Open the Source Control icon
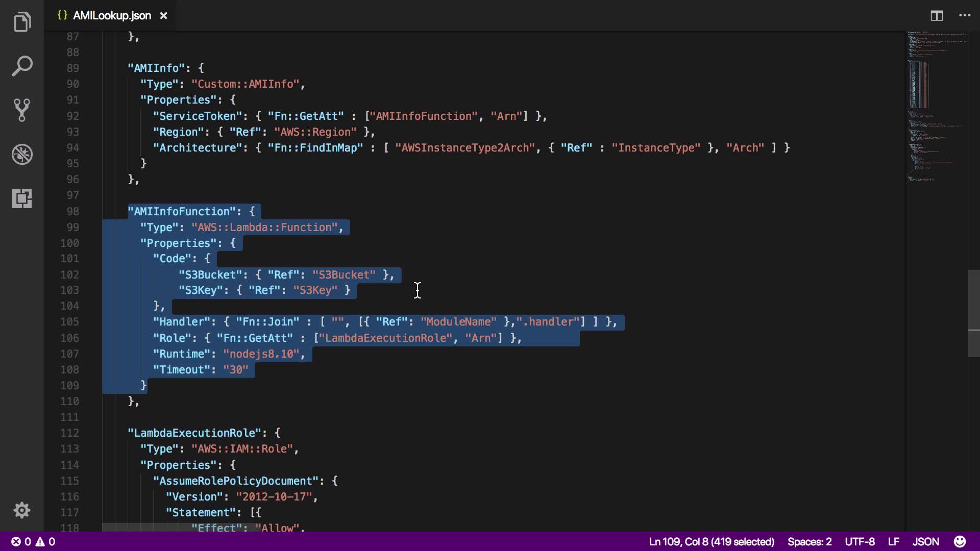The height and width of the screenshot is (551, 980). 22,110
